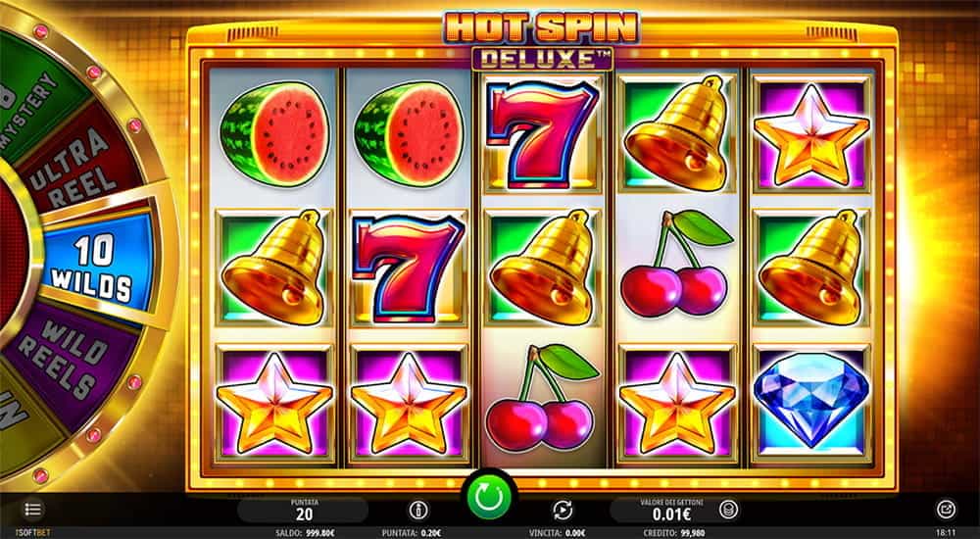Click the red 7 on third reel
Screen dimensions: 980x539
coord(541,132)
